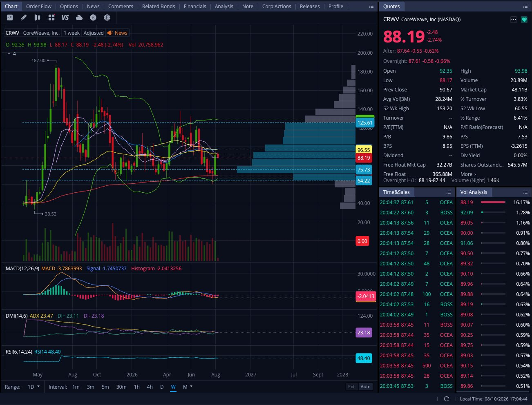Image resolution: width=532 pixels, height=405 pixels.
Task: Click the orange News button on chart
Action: (x=118, y=33)
